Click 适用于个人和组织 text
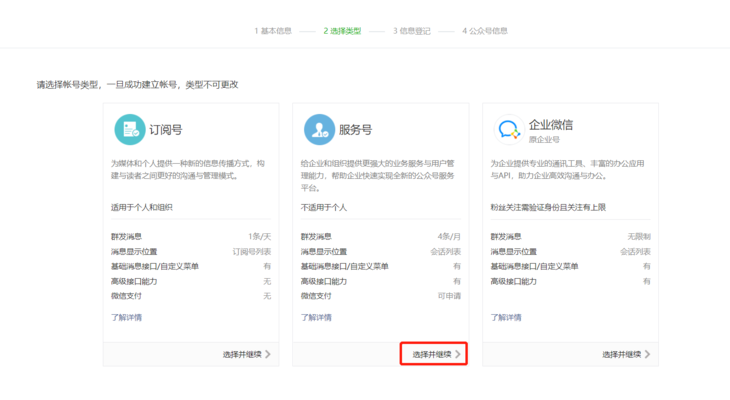The width and height of the screenshot is (730, 400). 142,207
